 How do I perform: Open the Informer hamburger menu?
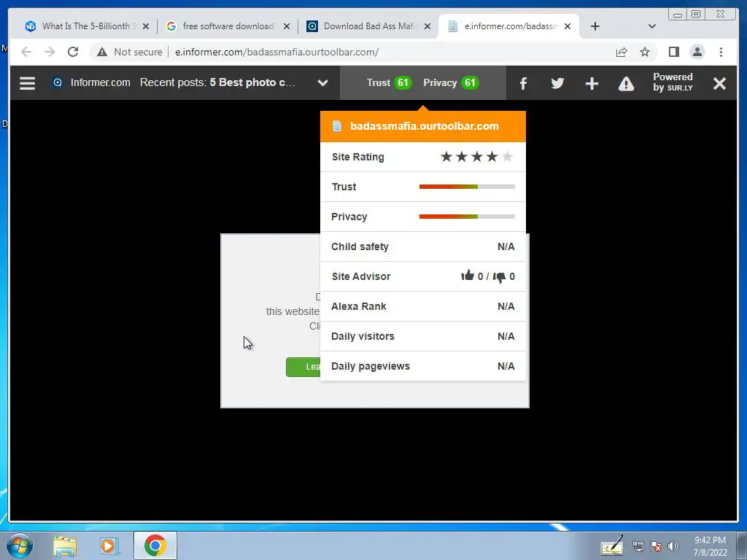click(x=27, y=83)
